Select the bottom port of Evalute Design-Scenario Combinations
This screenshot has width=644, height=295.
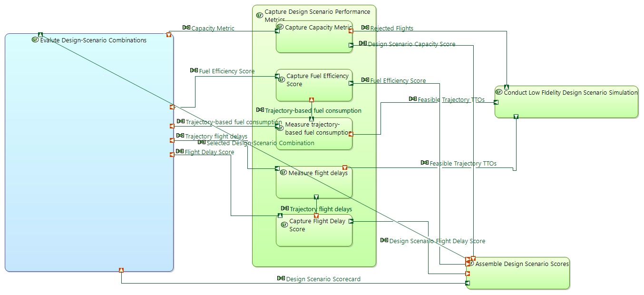coord(121,270)
